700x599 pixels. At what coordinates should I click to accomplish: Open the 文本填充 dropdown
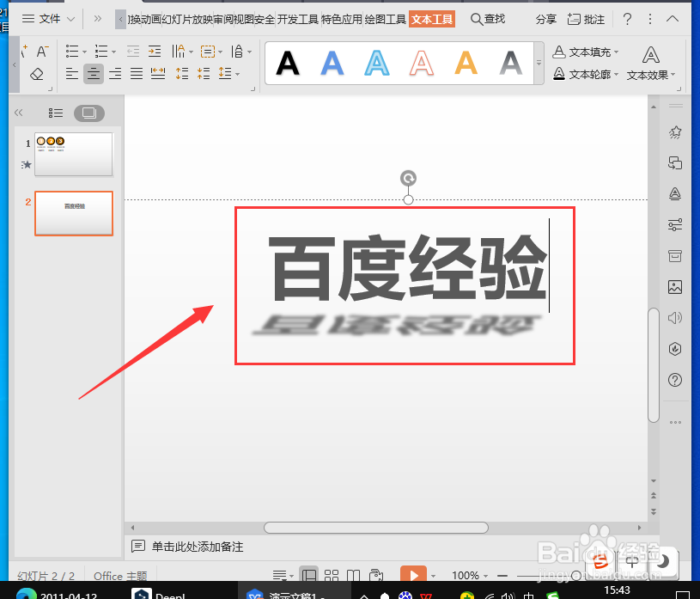(586, 52)
